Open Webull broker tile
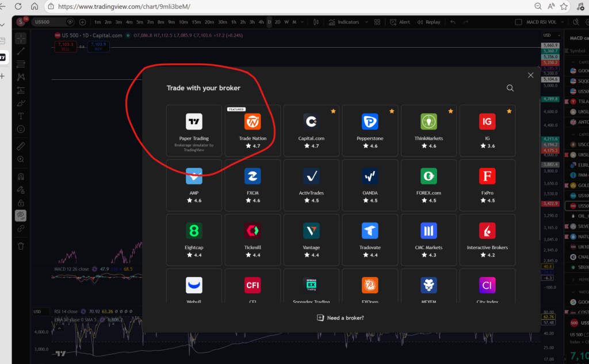Image resolution: width=589 pixels, height=364 pixels. [x=194, y=286]
